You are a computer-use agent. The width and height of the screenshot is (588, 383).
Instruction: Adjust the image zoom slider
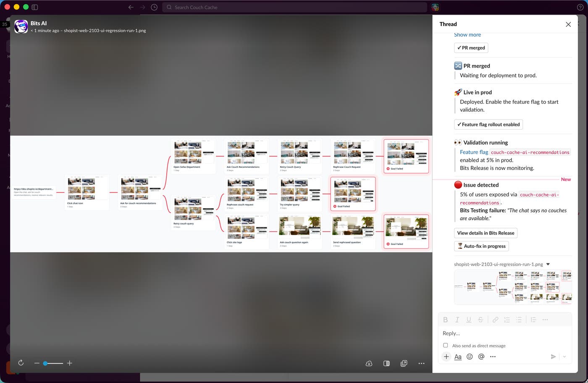tap(53, 363)
